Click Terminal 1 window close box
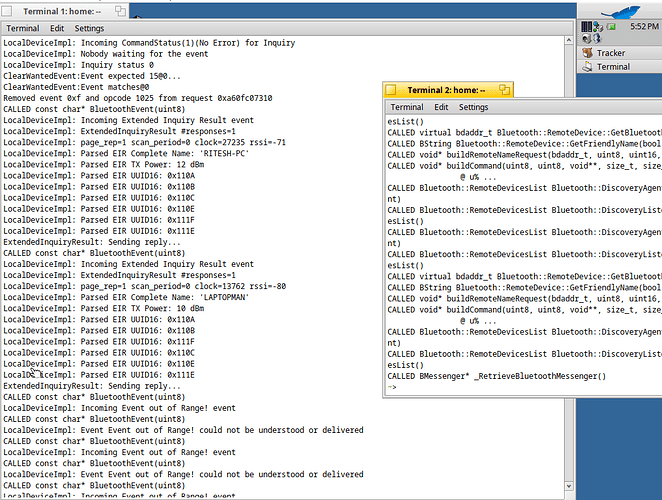The width and height of the screenshot is (662, 500). pyautogui.click(x=7, y=11)
